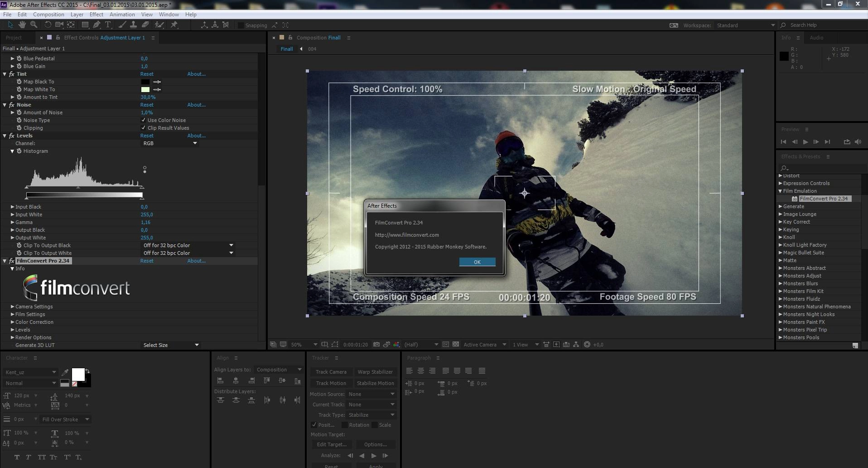The height and width of the screenshot is (468, 868).
Task: Toggle the Clip Result Values checkbox
Action: point(143,128)
